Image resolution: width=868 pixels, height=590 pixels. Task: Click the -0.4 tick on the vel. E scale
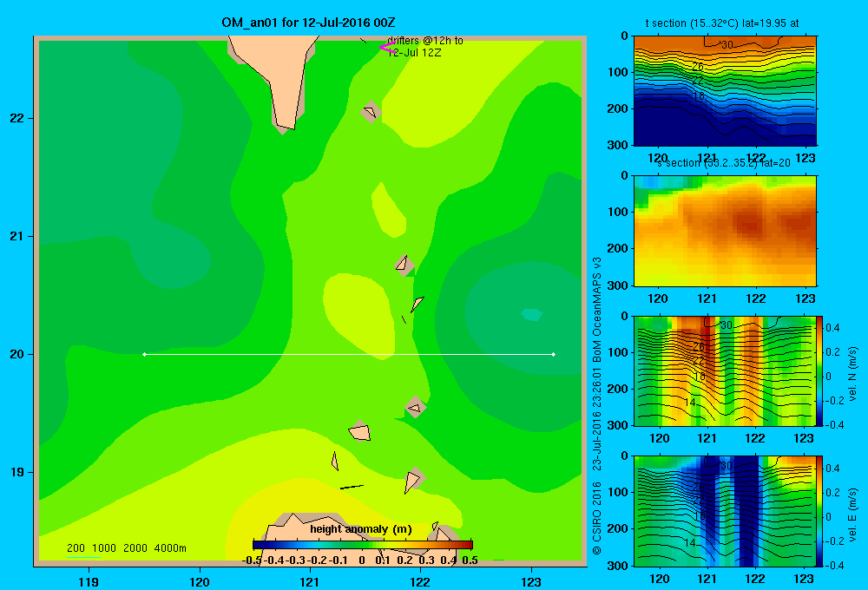click(x=834, y=565)
